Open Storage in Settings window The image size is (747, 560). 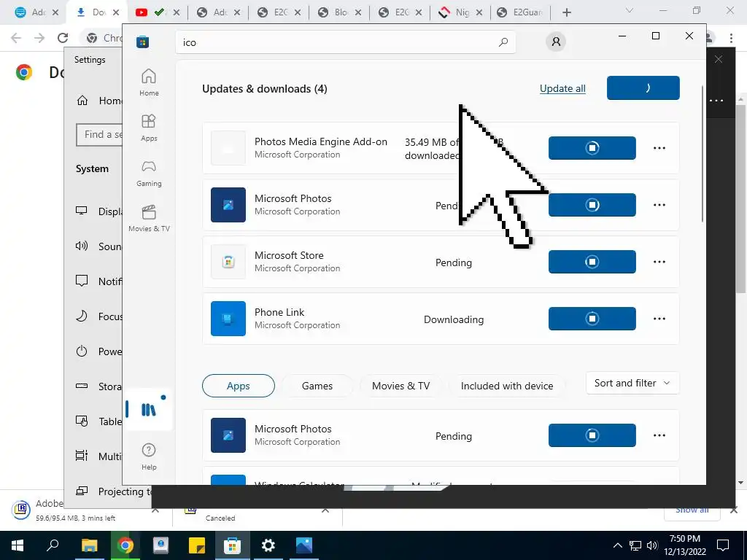98,386
